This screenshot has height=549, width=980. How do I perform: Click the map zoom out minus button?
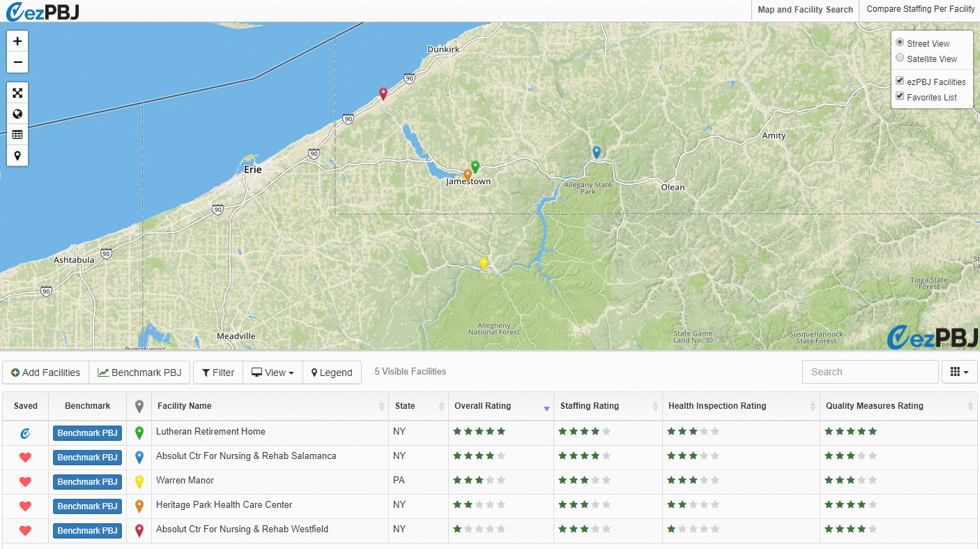coord(17,62)
